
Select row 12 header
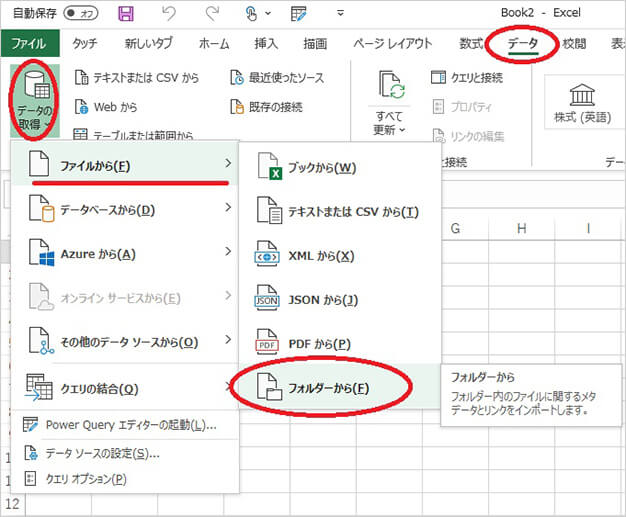[12, 504]
